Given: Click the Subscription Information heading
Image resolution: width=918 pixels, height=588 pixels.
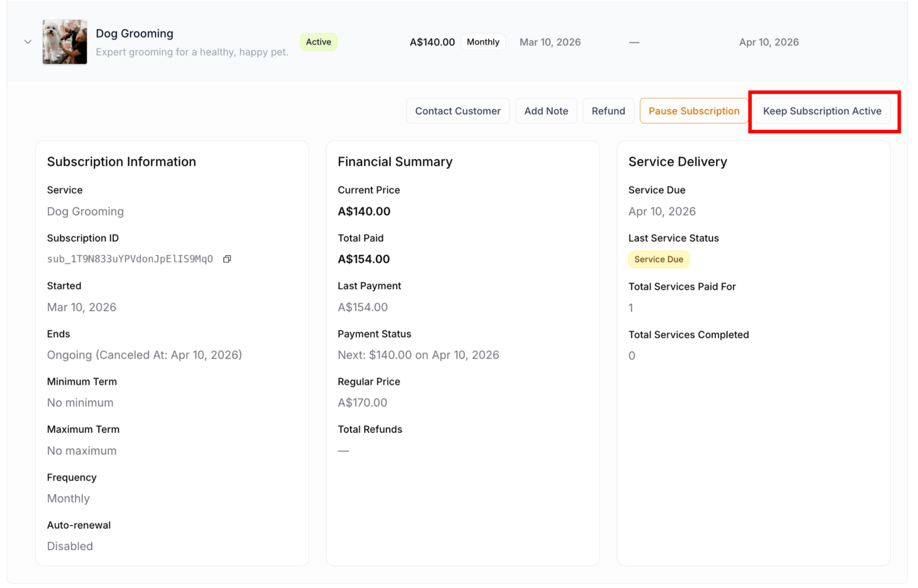Looking at the screenshot, I should (x=121, y=161).
